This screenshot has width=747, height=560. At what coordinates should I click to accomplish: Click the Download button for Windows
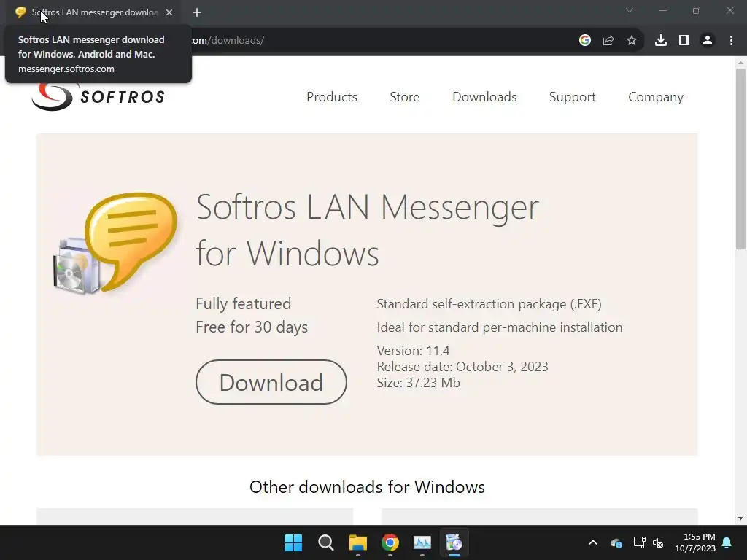271,382
